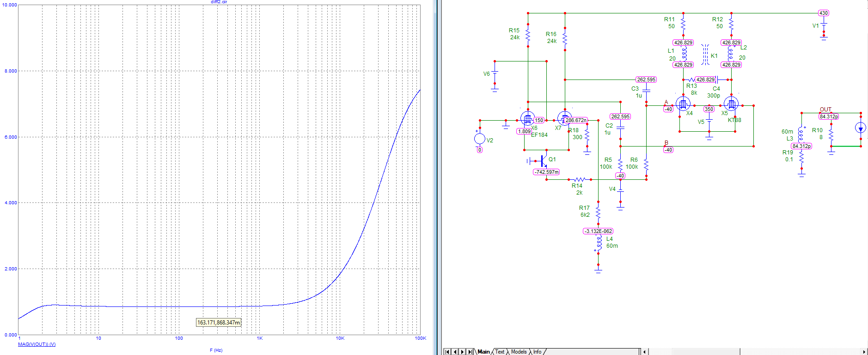Viewport: 868px width, 355px height.
Task: Select the X7 tube symbol
Action: 564,119
